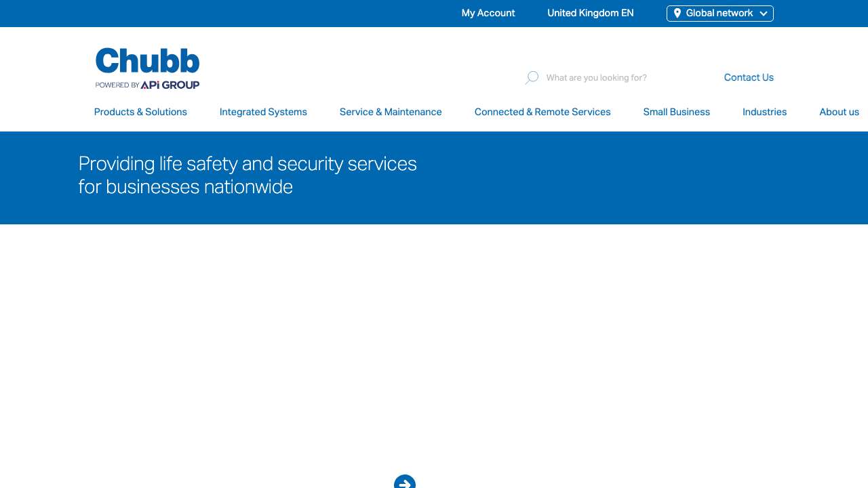Go to Service & Maintenance
This screenshot has width=868, height=488.
(x=391, y=113)
